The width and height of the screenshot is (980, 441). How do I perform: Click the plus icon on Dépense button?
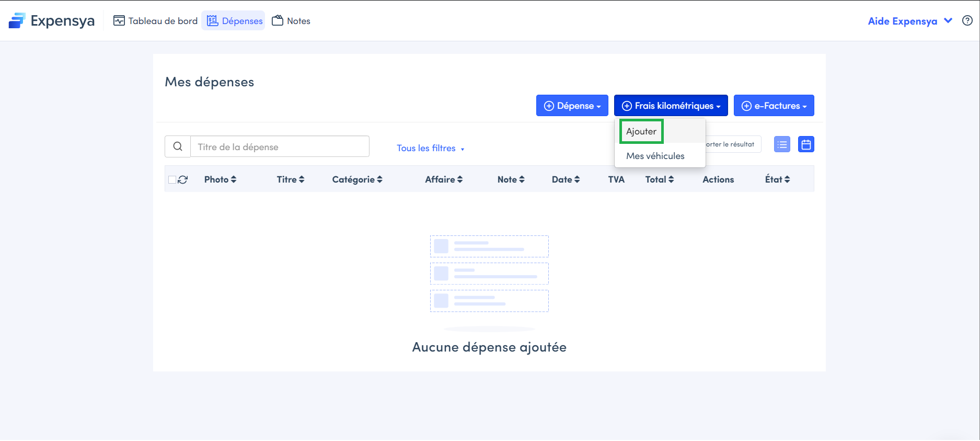(x=549, y=106)
